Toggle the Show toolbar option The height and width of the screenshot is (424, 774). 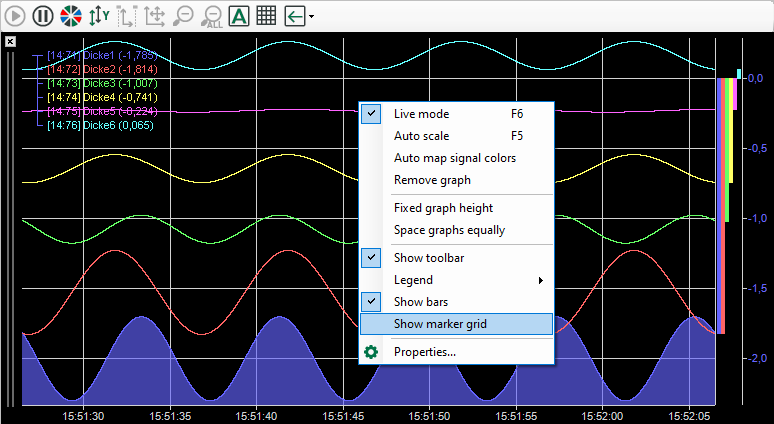click(428, 258)
